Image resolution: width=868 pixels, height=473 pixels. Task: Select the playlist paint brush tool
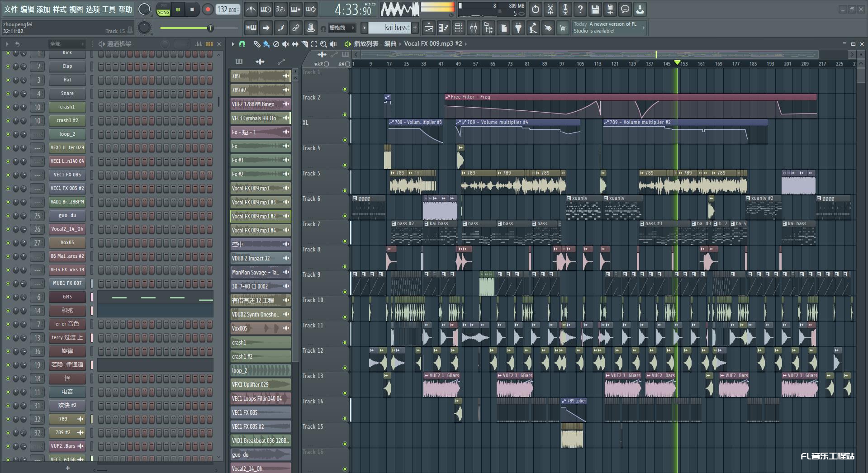tap(266, 44)
